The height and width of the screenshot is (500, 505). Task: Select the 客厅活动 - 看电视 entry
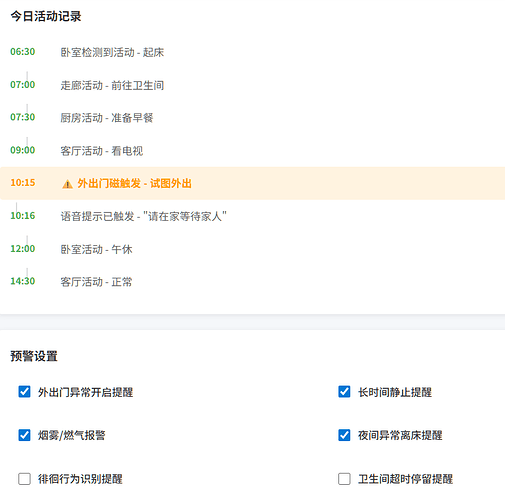pyautogui.click(x=102, y=151)
